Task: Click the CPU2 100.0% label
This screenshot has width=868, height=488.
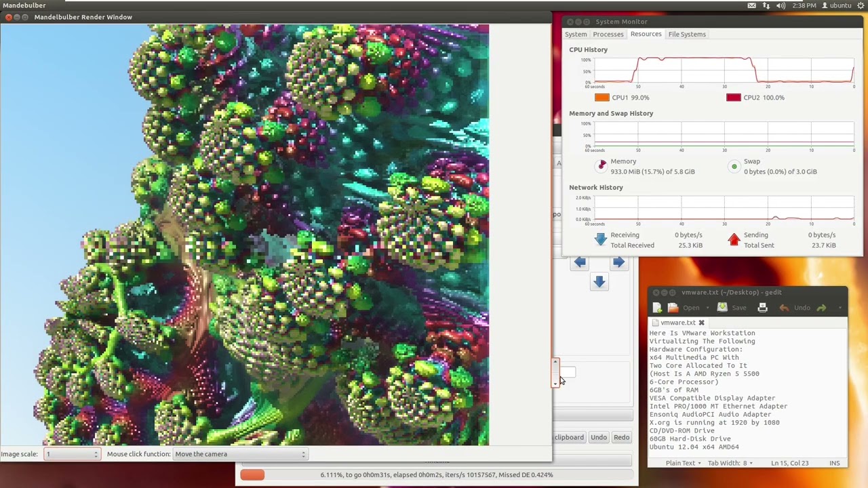Action: (x=764, y=98)
